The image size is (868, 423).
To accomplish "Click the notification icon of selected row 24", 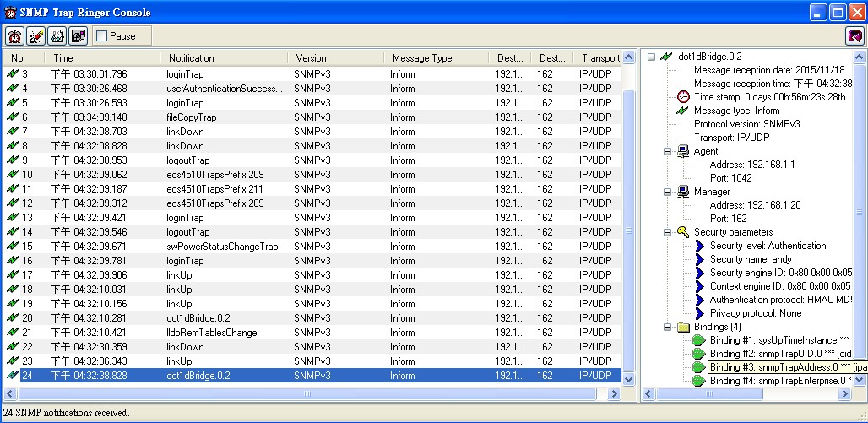I will (12, 376).
